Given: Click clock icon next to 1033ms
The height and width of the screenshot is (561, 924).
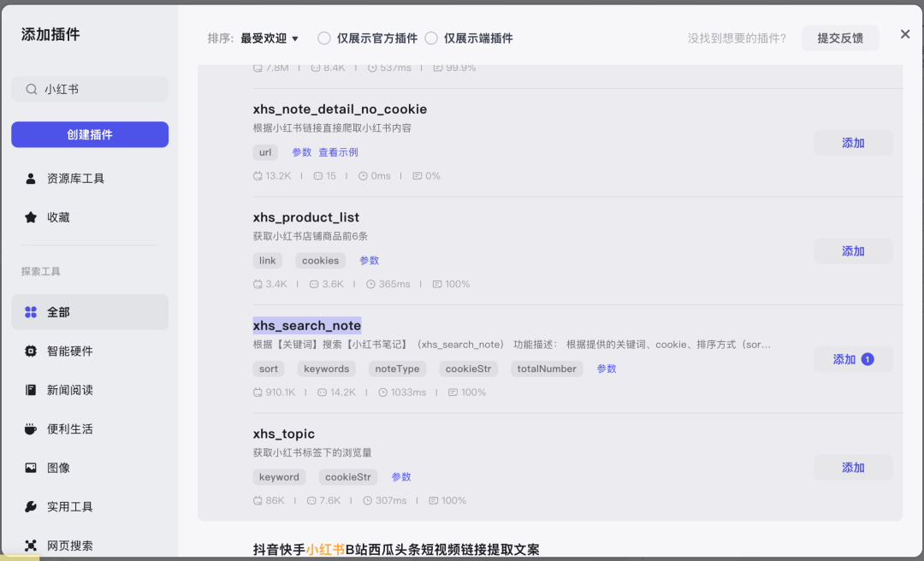Looking at the screenshot, I should tap(383, 393).
